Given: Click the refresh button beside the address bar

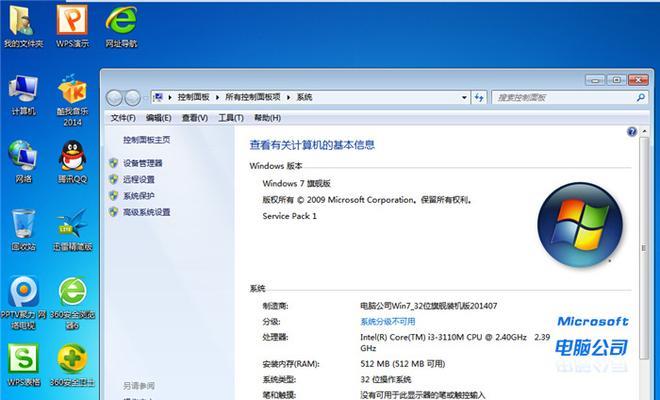Looking at the screenshot, I should 479,98.
